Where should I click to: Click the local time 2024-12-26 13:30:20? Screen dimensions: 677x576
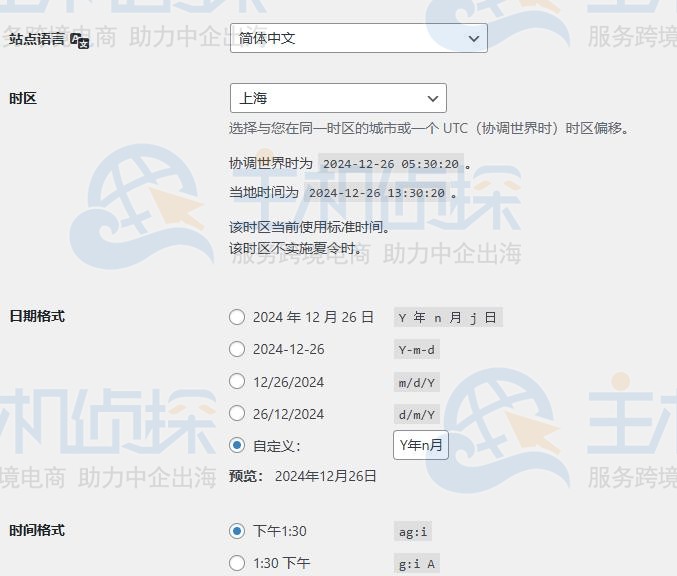[376, 193]
